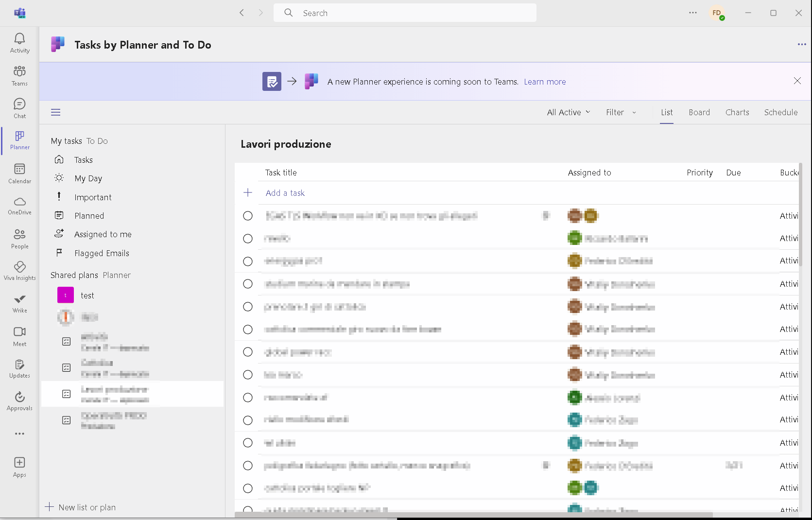
Task: Switch to the Board view tab
Action: click(x=699, y=112)
